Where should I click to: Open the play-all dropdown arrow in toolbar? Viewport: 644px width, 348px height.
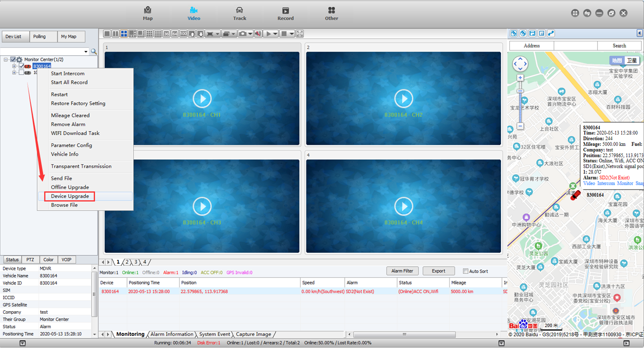coord(275,34)
